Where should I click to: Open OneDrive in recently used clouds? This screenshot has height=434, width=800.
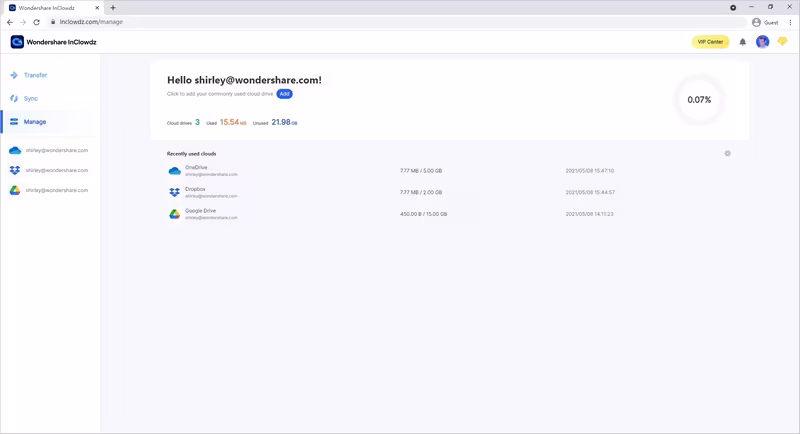tap(195, 168)
